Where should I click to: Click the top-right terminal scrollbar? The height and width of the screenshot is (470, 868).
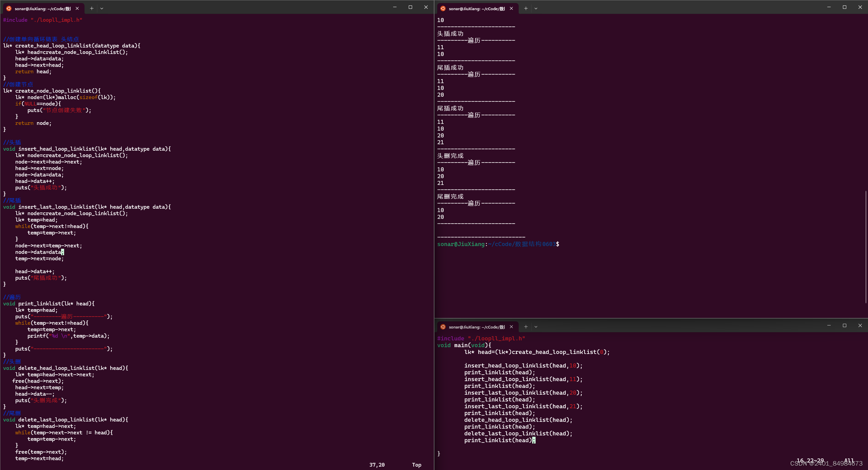click(866, 246)
